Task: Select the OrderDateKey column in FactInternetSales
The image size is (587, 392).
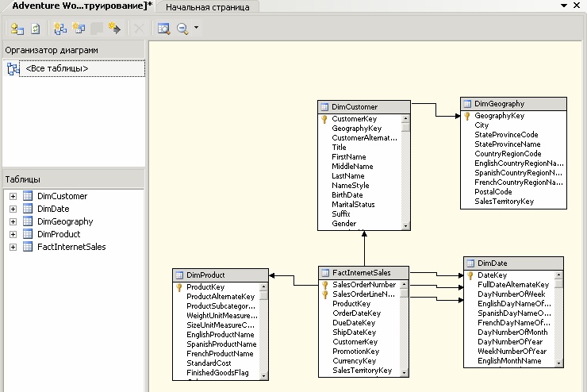Action: click(356, 313)
